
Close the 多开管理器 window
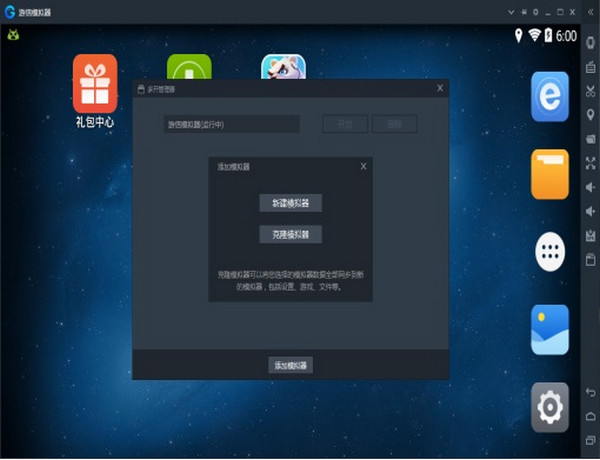tap(440, 88)
